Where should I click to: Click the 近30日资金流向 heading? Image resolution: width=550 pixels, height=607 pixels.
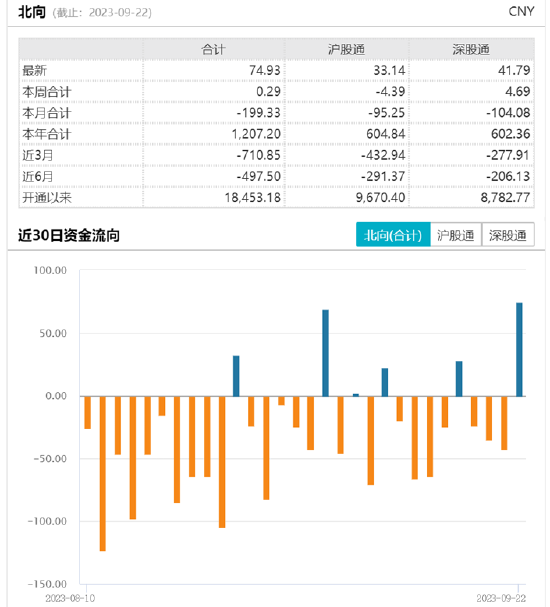(69, 235)
